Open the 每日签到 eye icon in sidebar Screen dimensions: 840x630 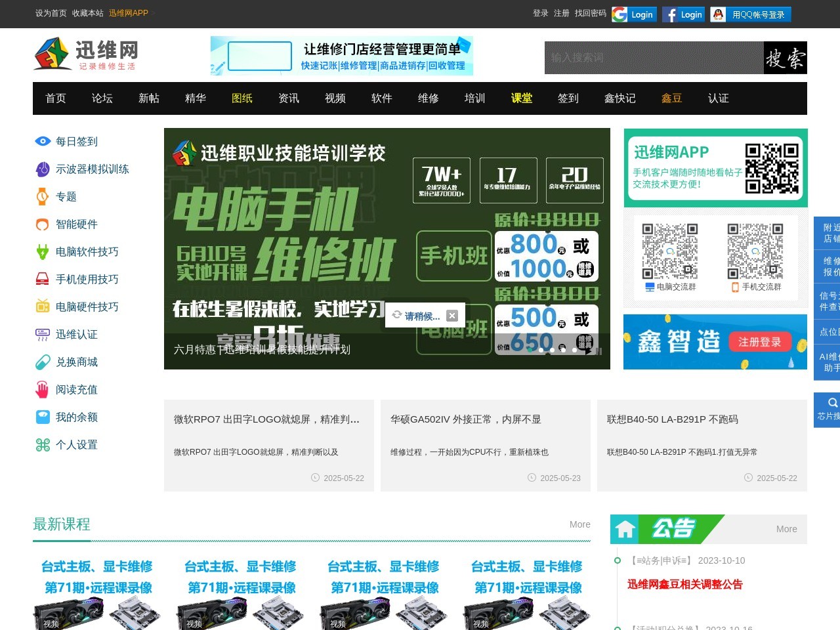point(43,141)
